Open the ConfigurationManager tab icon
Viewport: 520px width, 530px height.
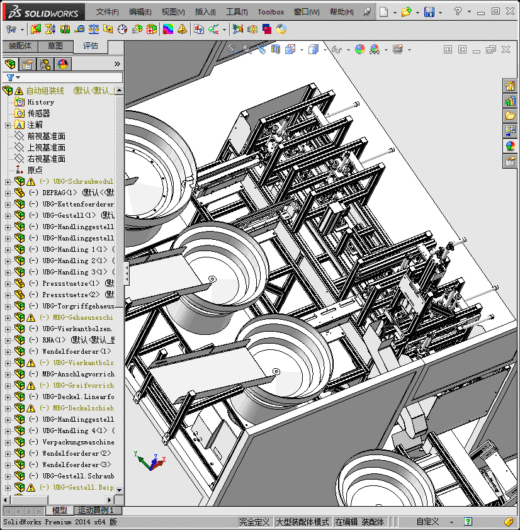tap(45, 64)
